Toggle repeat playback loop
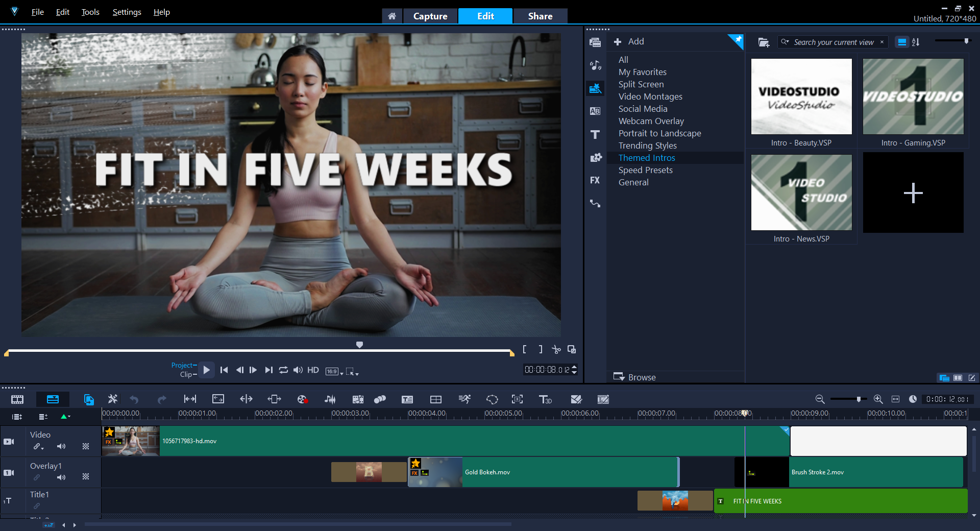 283,370
